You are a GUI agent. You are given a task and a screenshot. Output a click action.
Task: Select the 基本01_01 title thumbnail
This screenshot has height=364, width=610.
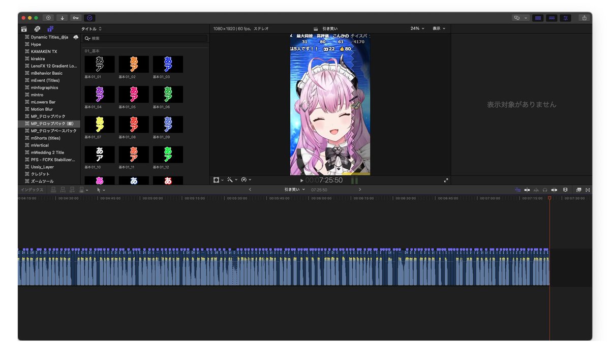point(100,64)
